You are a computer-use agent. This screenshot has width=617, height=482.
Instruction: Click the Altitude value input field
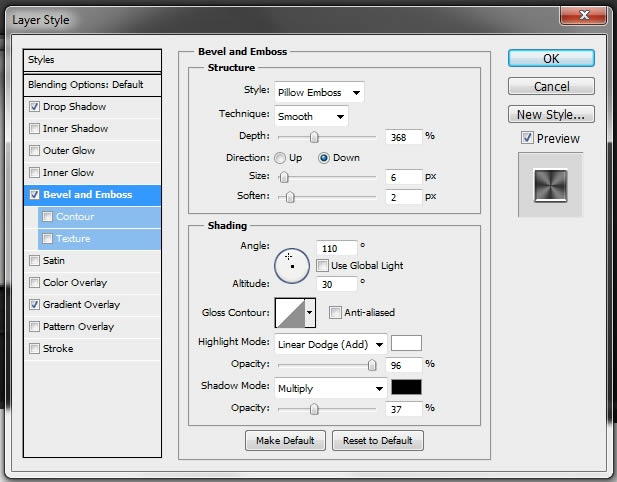coord(336,284)
